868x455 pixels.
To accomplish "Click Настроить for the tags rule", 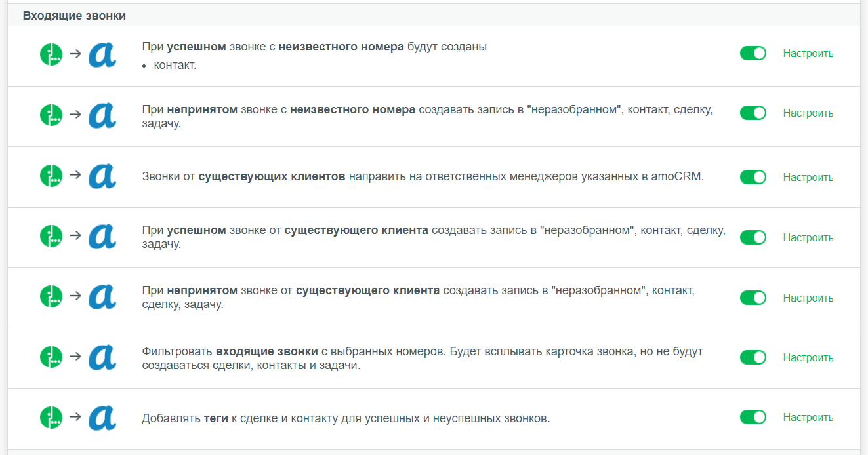I will coord(808,417).
